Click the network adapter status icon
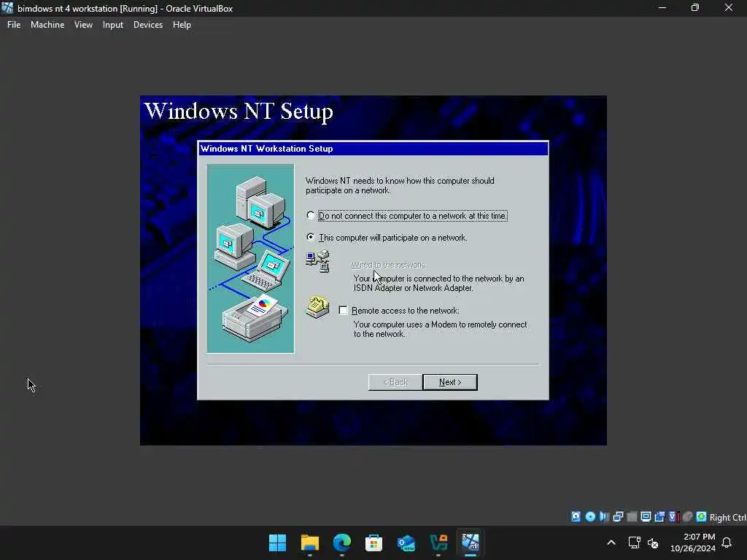Image resolution: width=747 pixels, height=560 pixels. click(x=618, y=517)
